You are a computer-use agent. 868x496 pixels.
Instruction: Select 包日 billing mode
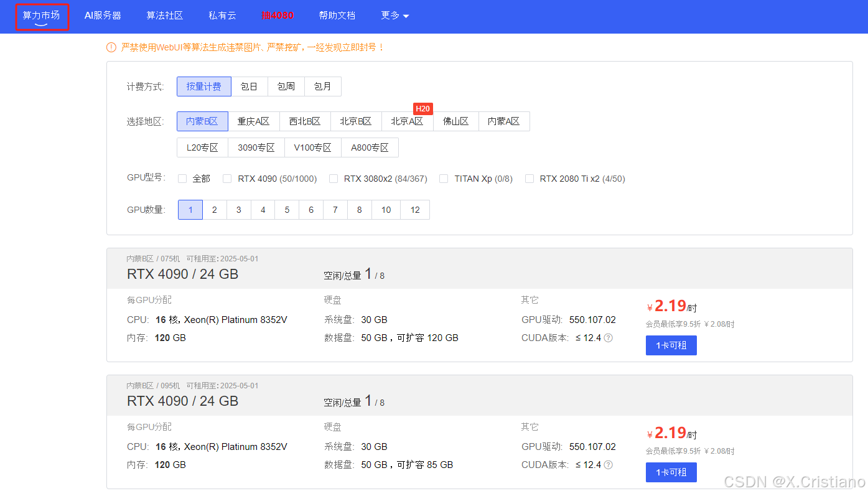[250, 87]
